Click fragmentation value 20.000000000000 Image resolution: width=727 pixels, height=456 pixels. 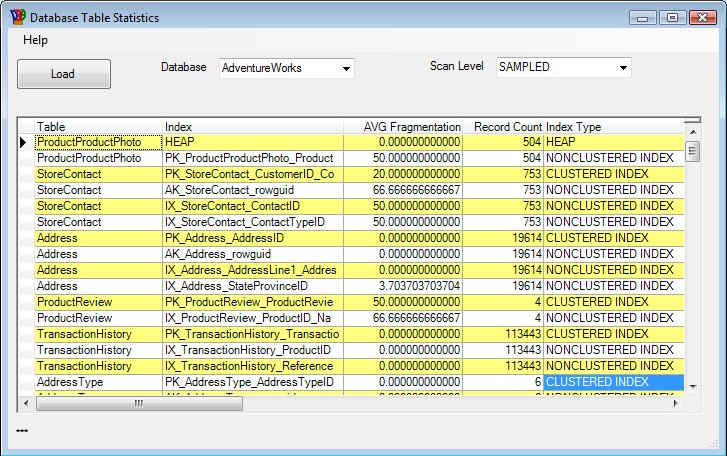tap(403, 174)
